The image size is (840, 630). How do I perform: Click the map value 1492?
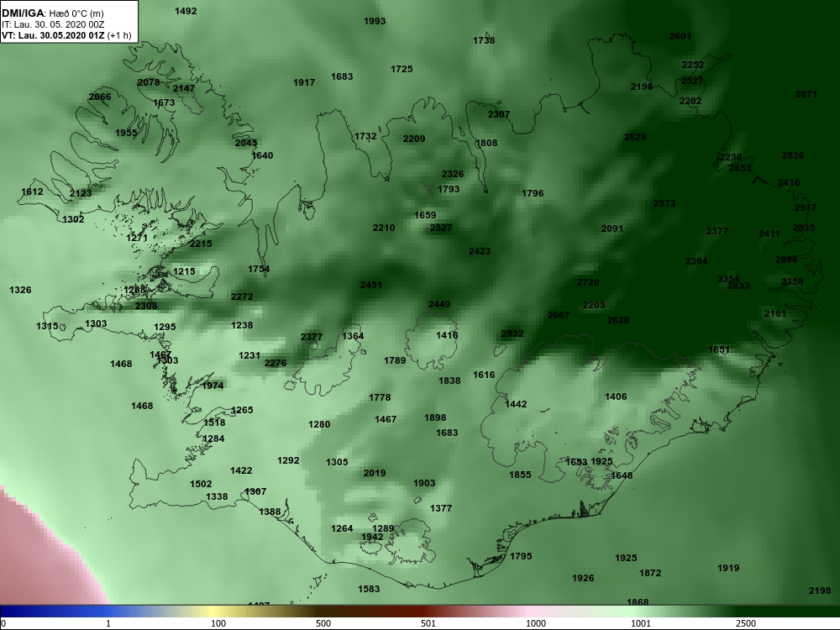(186, 11)
